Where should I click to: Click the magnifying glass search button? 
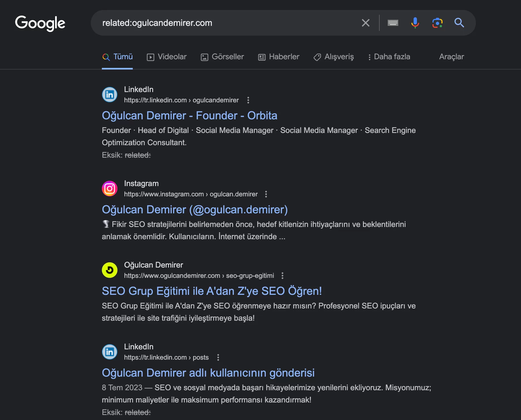point(459,23)
